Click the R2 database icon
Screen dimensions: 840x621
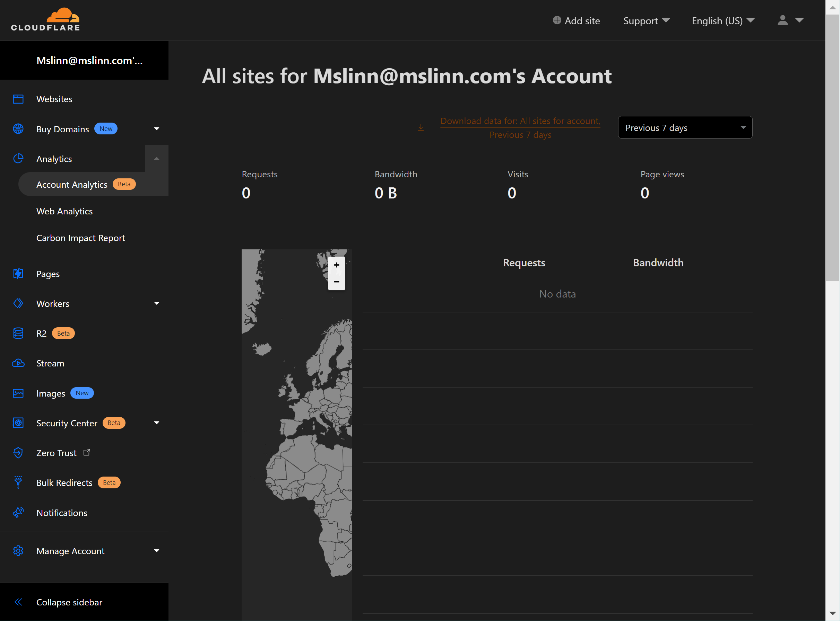tap(18, 334)
